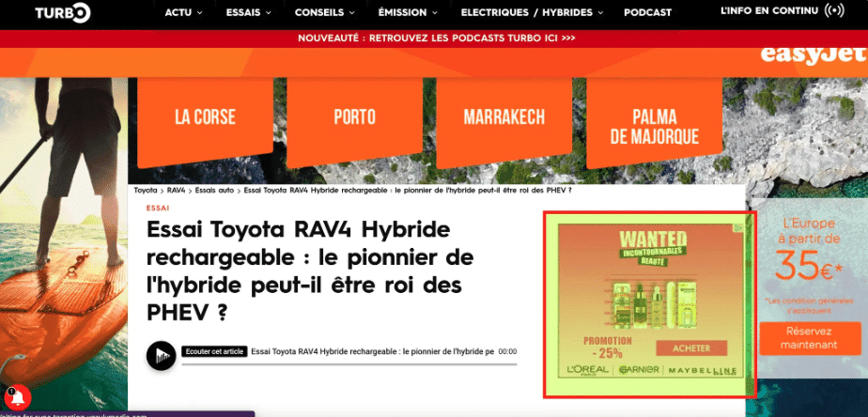Select the LA CORSE destination tile

(x=205, y=121)
